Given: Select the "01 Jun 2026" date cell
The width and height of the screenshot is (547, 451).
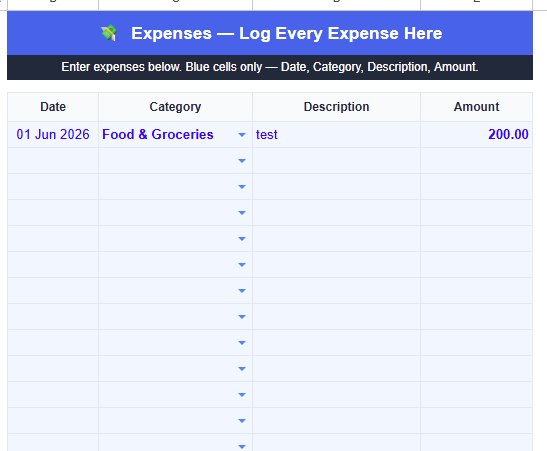Looking at the screenshot, I should coord(53,135).
